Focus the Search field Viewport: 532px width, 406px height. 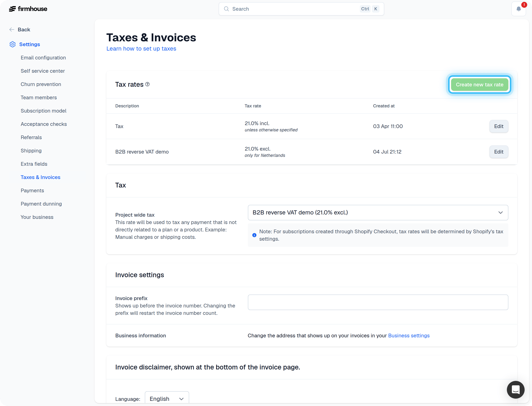pos(301,9)
